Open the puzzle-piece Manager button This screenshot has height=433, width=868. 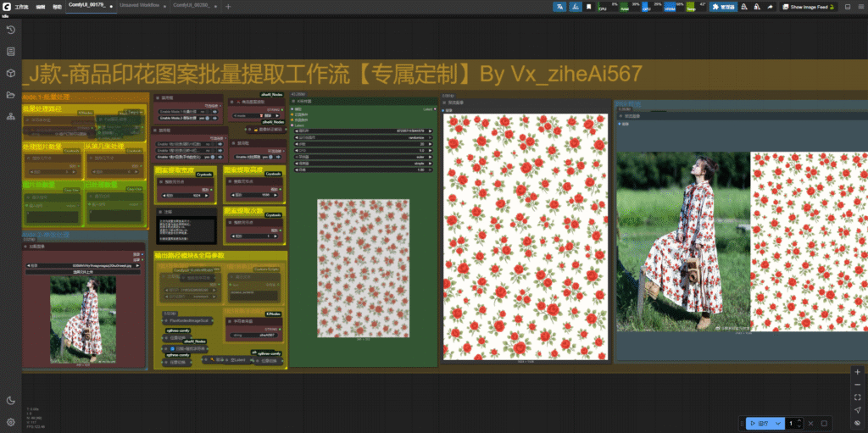coord(722,7)
